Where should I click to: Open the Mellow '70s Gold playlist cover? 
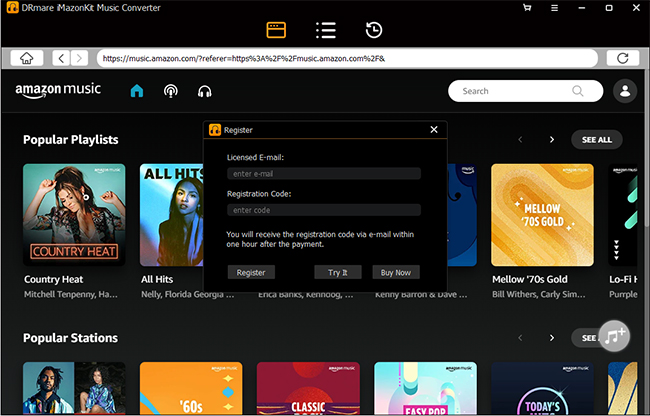(542, 215)
